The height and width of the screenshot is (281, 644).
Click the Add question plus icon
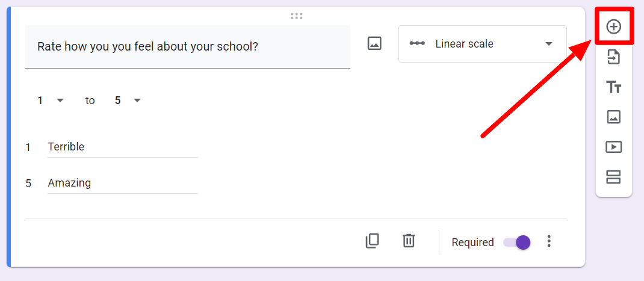[614, 27]
